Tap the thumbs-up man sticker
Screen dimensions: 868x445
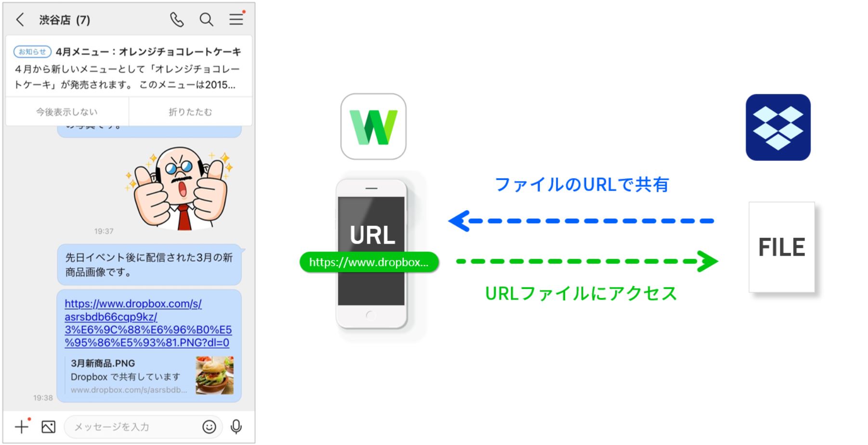[179, 189]
